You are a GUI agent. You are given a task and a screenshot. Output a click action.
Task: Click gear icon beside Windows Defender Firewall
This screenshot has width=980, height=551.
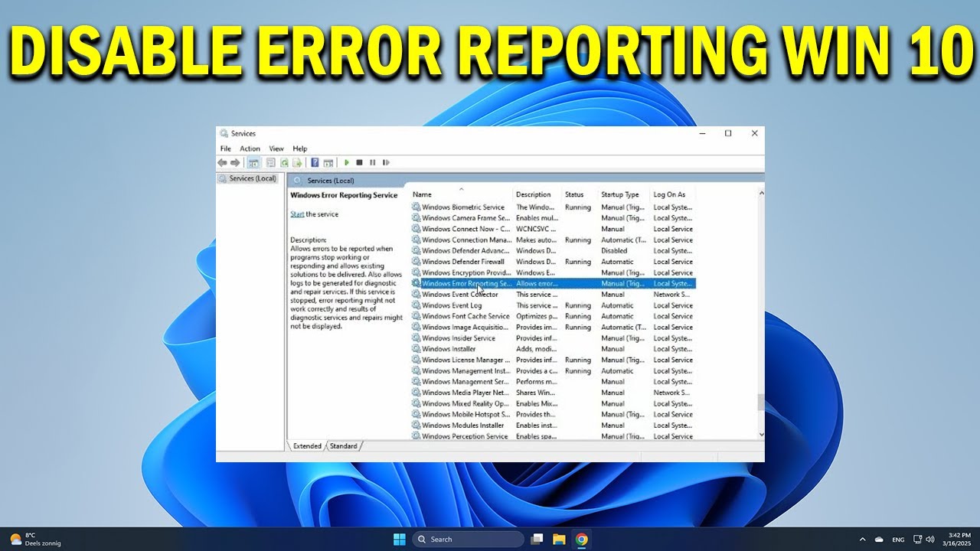click(416, 262)
